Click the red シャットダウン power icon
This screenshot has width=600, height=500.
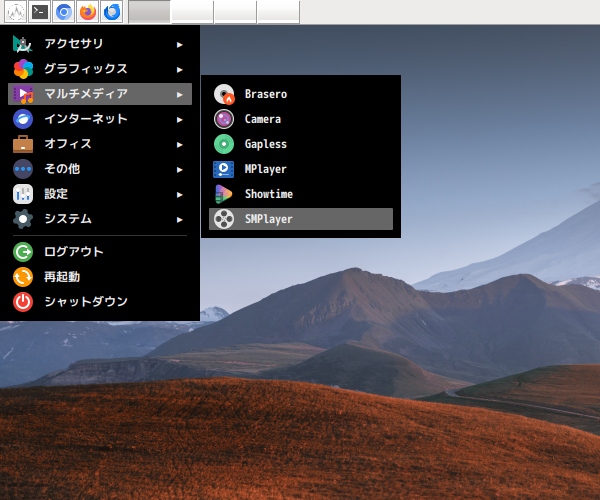point(23,302)
